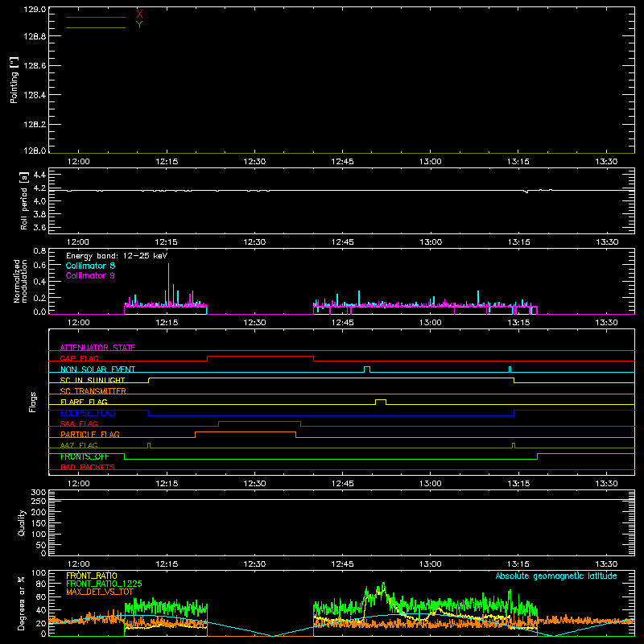
Task: Click the red X legend line
Action: pos(96,17)
